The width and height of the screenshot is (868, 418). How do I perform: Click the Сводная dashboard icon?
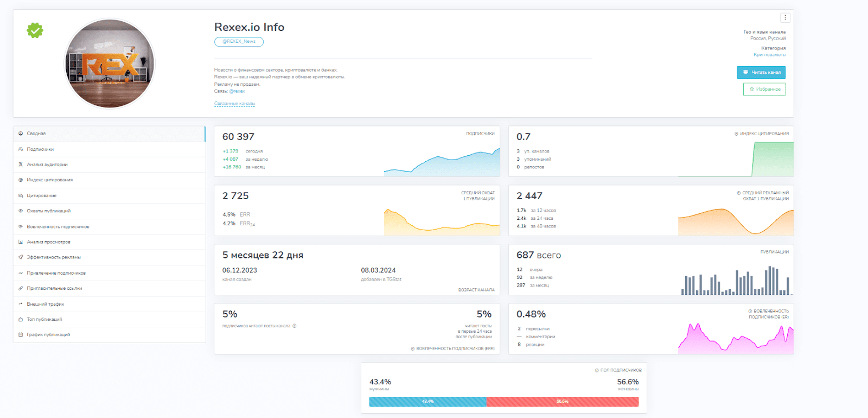(x=21, y=134)
